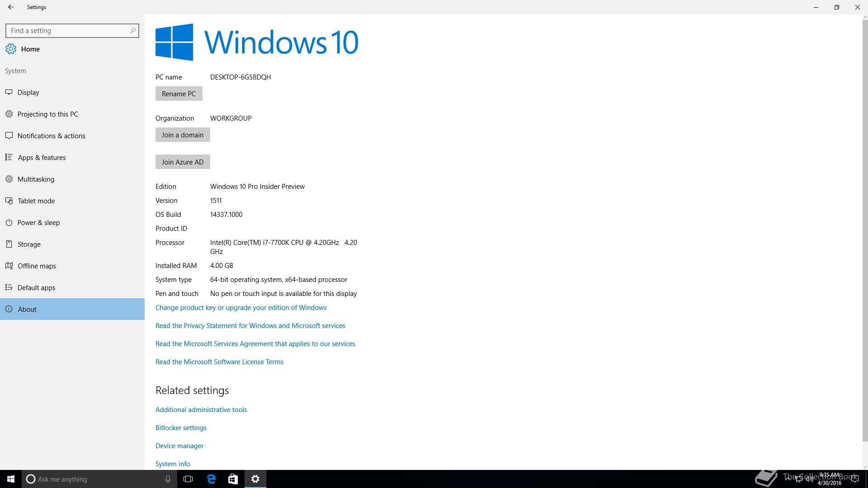Viewport: 868px width, 488px height.
Task: Select the About page in sidebar
Action: coord(72,309)
